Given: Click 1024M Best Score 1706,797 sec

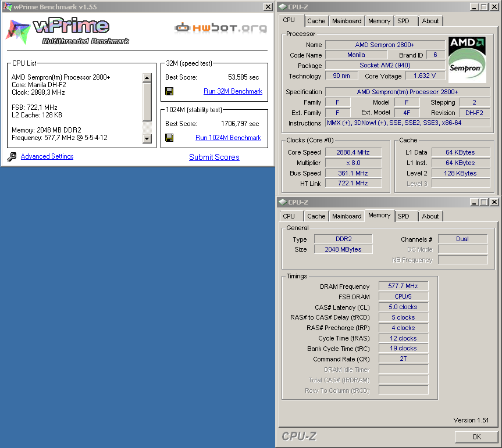Looking at the screenshot, I should click(240, 124).
